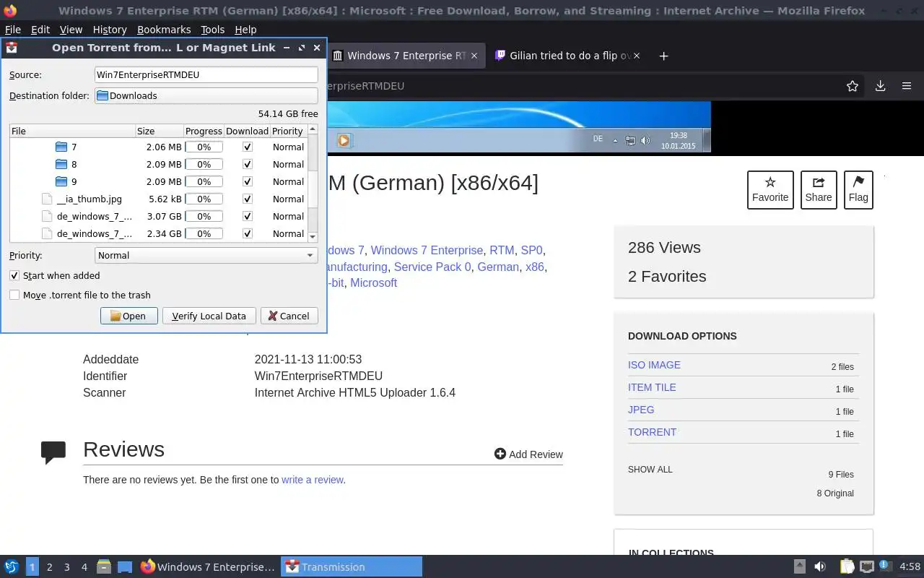Activate Transmission window from the taskbar
The height and width of the screenshot is (578, 924).
352,567
